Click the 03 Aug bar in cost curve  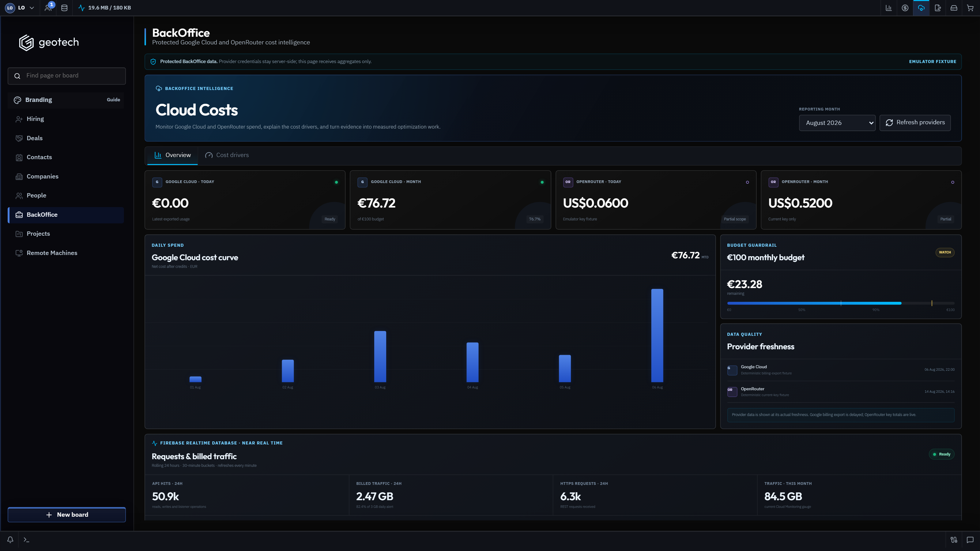380,356
